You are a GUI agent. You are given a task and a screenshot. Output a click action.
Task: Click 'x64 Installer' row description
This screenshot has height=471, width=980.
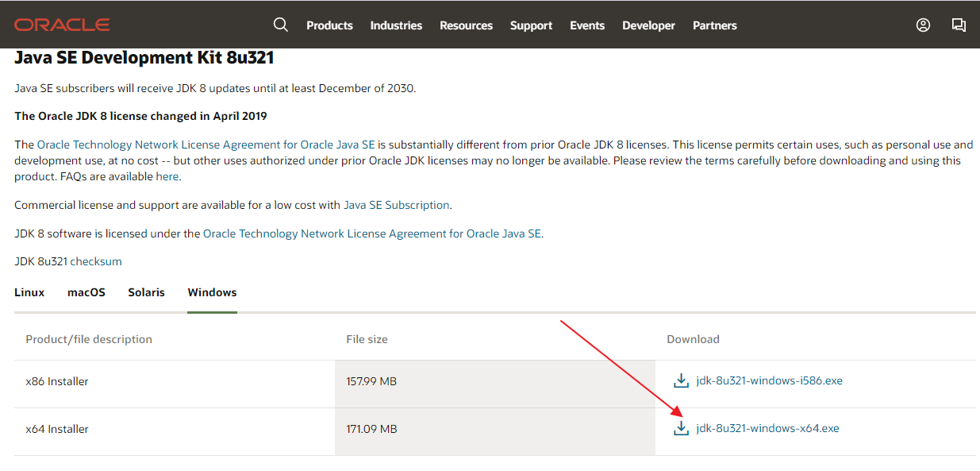(x=57, y=429)
